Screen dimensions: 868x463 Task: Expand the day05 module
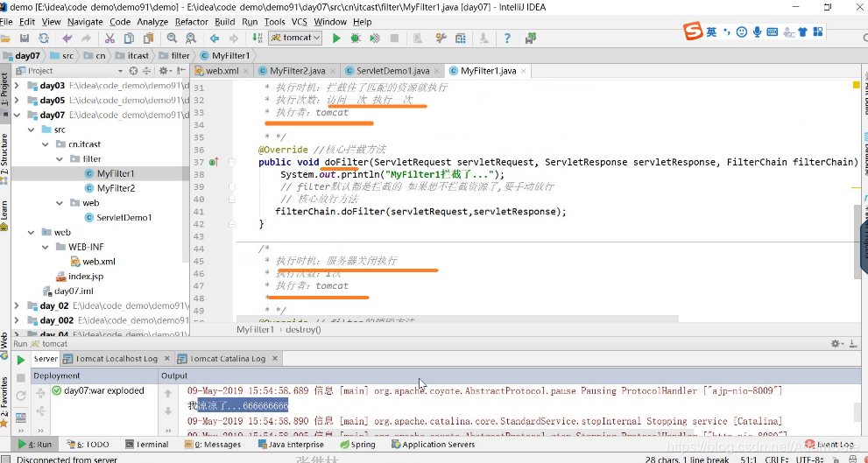[x=17, y=100]
